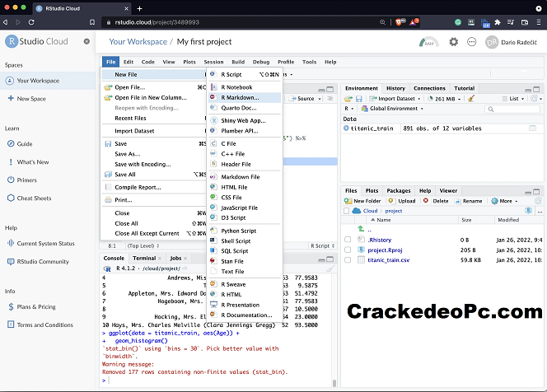Open the more actions ellipsis icon
Image resolution: width=547 pixels, height=392 pixels.
[x=472, y=42]
